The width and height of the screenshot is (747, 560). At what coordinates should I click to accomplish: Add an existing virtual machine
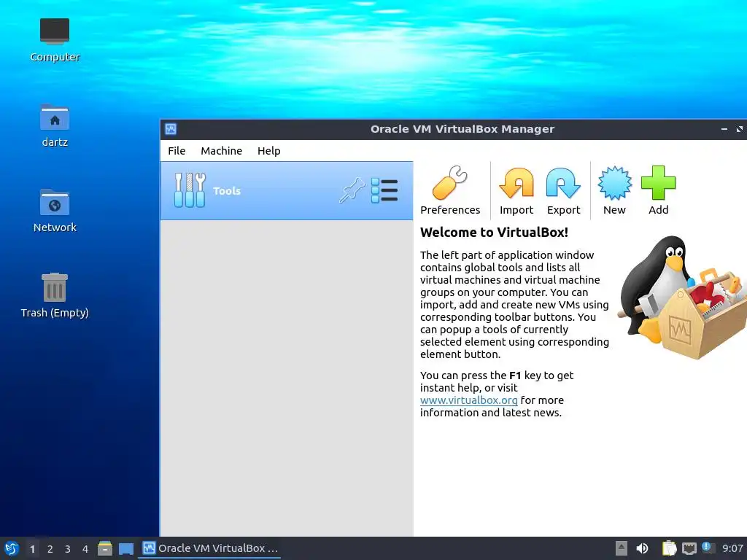pos(658,191)
